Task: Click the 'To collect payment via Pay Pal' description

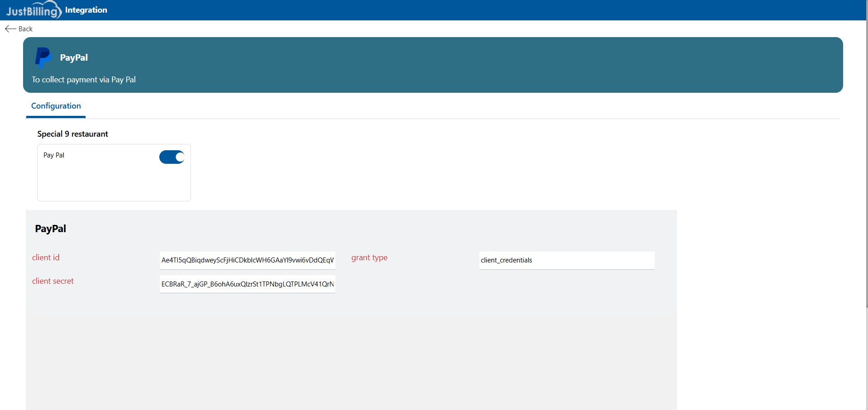Action: click(84, 80)
